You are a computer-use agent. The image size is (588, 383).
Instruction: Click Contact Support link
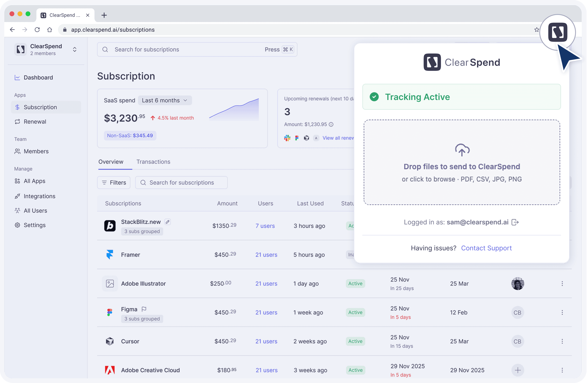486,248
